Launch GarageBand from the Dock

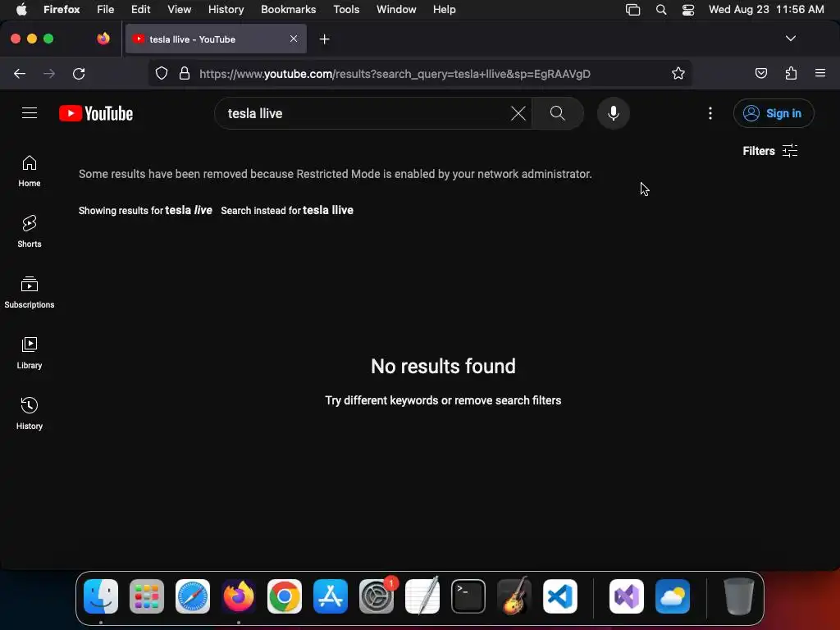click(514, 596)
